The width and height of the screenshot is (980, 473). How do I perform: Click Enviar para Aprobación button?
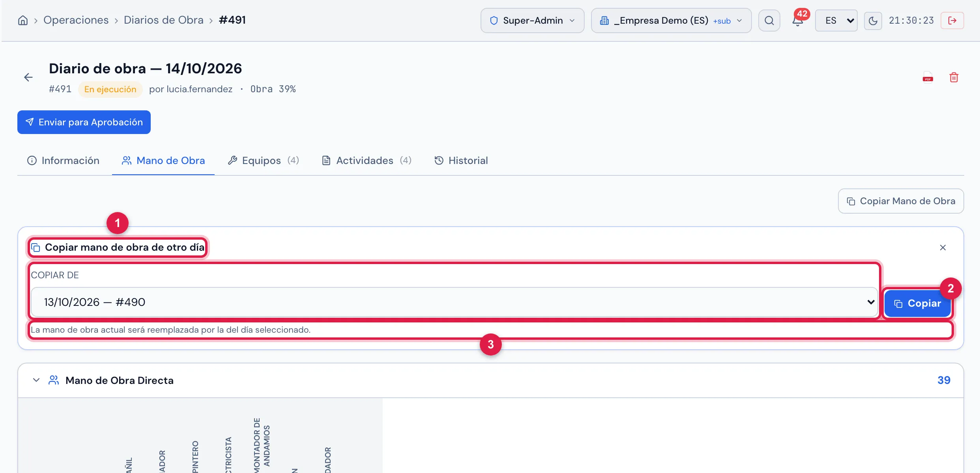tap(84, 122)
